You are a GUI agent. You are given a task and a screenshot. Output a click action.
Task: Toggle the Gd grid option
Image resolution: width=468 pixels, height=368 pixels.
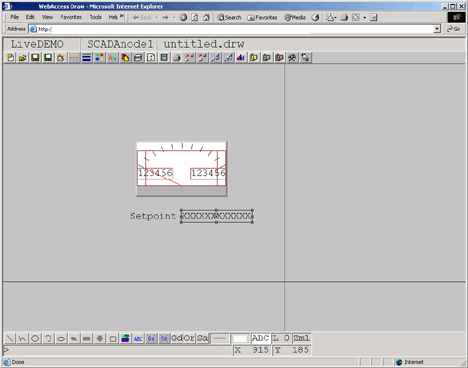pyautogui.click(x=177, y=338)
